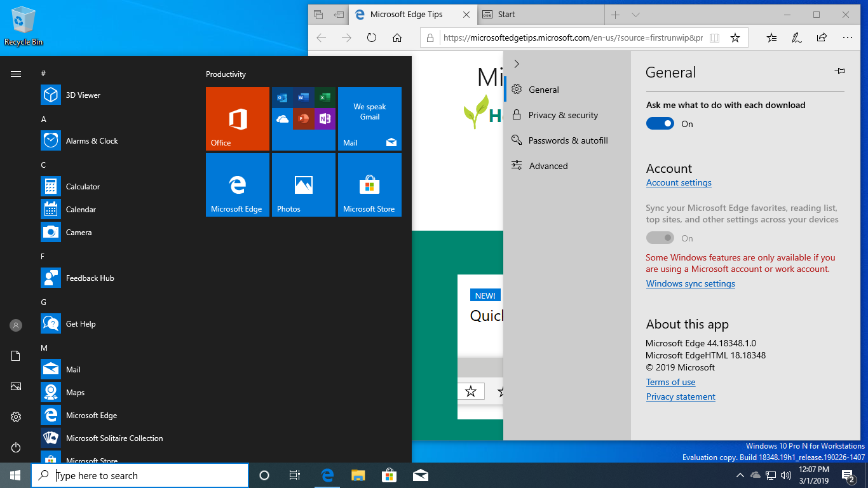The height and width of the screenshot is (488, 868).
Task: Open a new tab in Edge
Action: click(615, 15)
